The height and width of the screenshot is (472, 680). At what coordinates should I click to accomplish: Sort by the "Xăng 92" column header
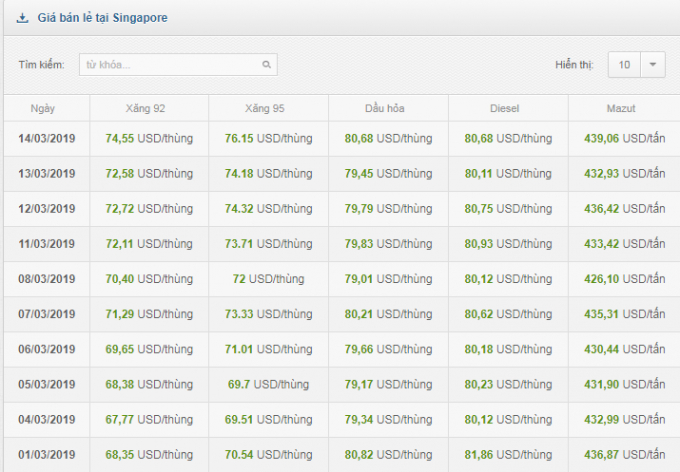click(x=149, y=108)
